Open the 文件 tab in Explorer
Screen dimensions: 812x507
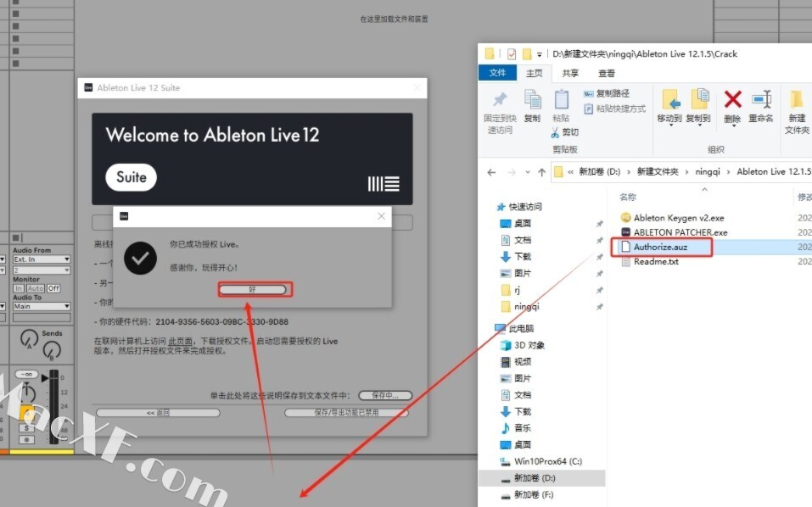(x=497, y=73)
